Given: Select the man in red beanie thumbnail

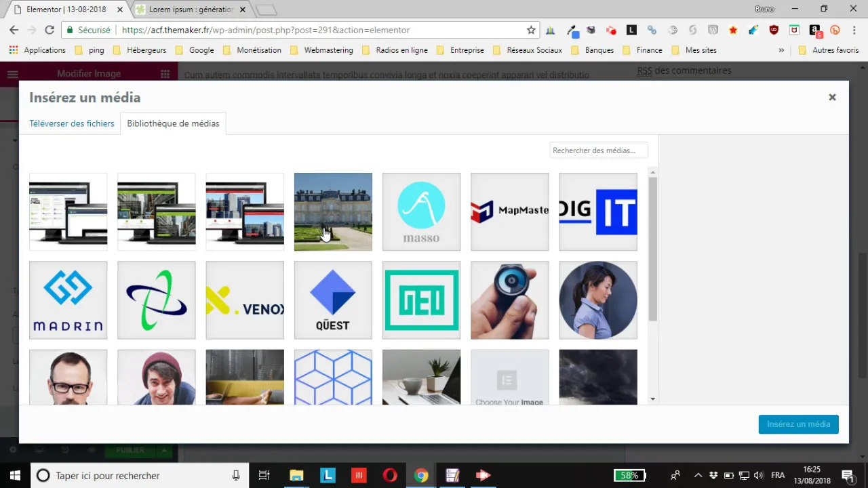Looking at the screenshot, I should pyautogui.click(x=156, y=377).
